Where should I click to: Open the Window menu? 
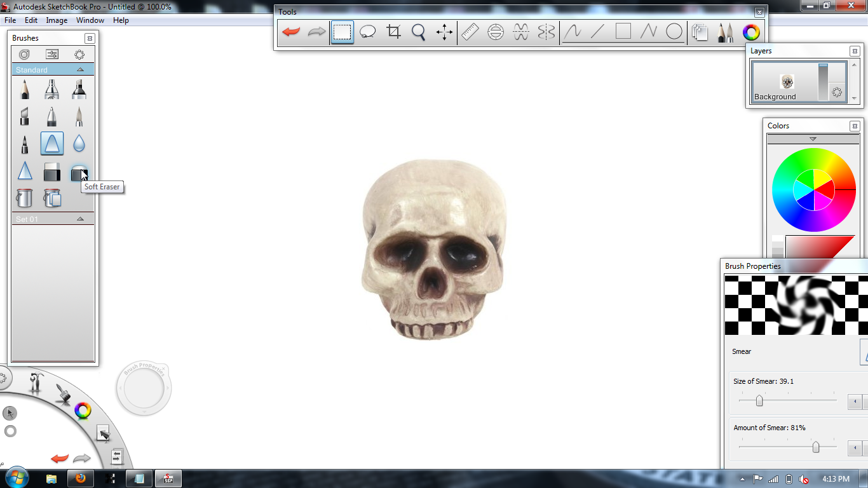(x=90, y=20)
